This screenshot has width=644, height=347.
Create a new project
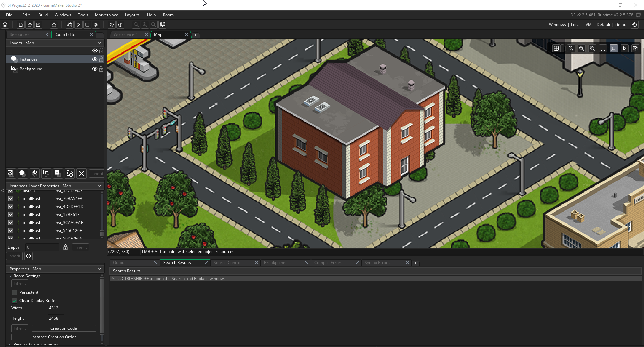(21, 25)
